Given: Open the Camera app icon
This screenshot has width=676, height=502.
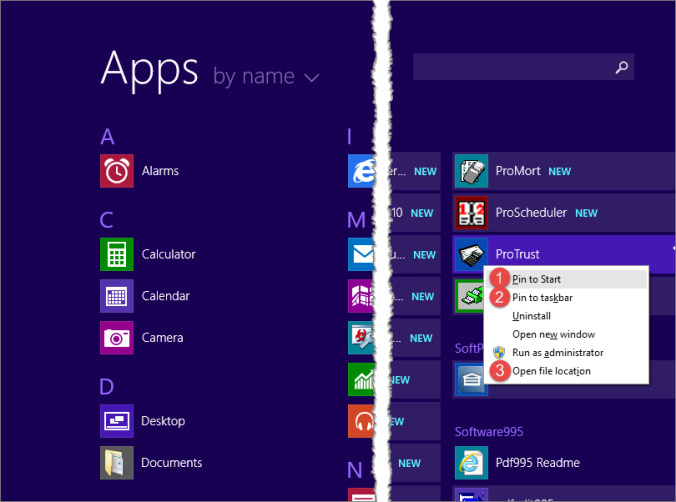Looking at the screenshot, I should [x=117, y=338].
